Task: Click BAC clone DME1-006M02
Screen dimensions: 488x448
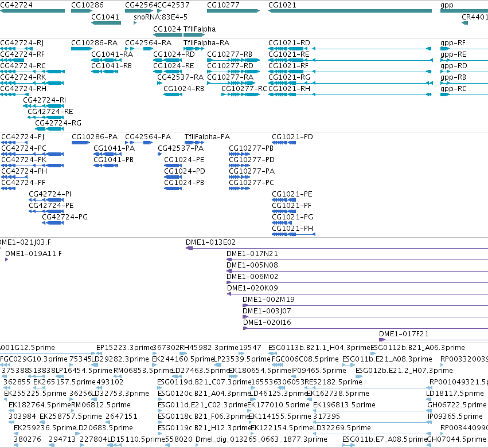Action: coord(357,282)
